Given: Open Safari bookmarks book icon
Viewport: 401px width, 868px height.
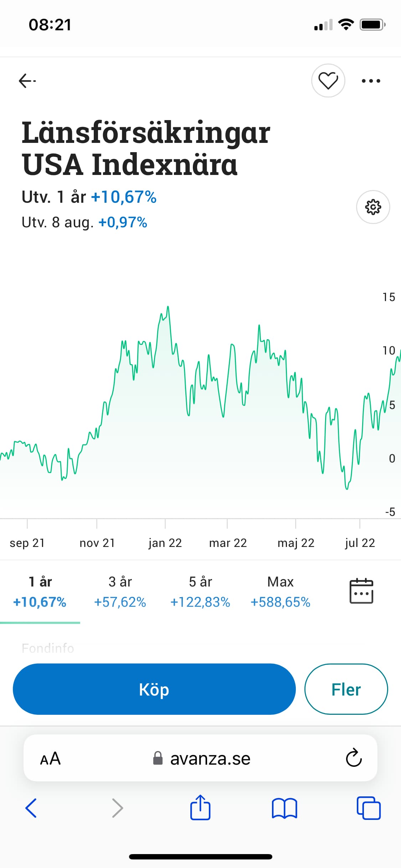Looking at the screenshot, I should (x=284, y=808).
